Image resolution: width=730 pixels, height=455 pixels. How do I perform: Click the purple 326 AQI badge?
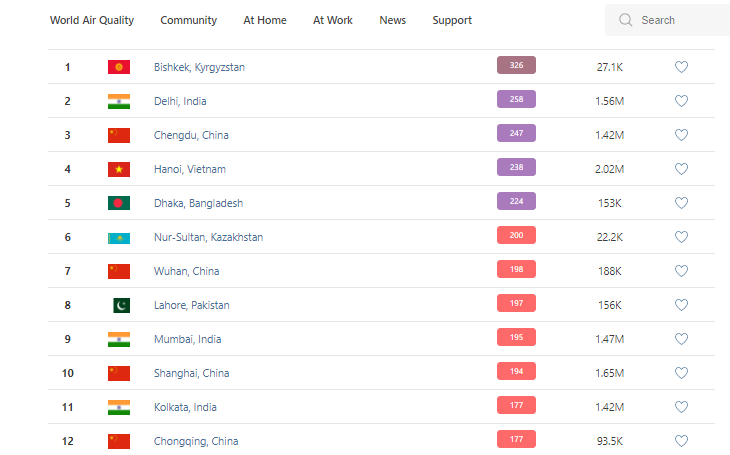pyautogui.click(x=516, y=66)
